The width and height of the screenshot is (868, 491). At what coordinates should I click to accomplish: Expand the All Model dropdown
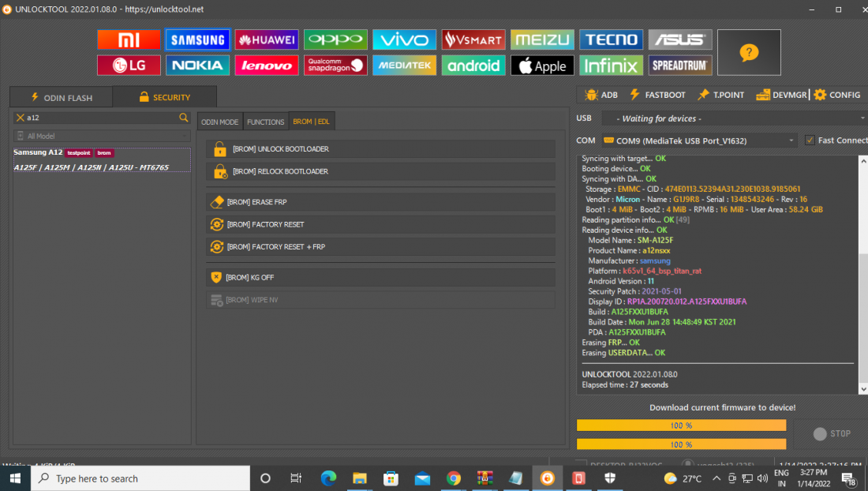[x=102, y=136]
